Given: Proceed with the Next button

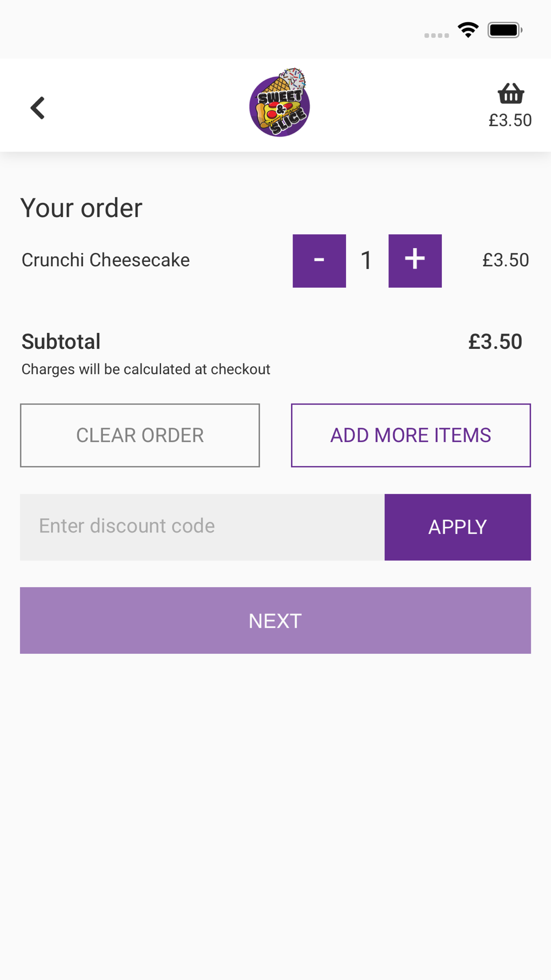Looking at the screenshot, I should [x=275, y=621].
